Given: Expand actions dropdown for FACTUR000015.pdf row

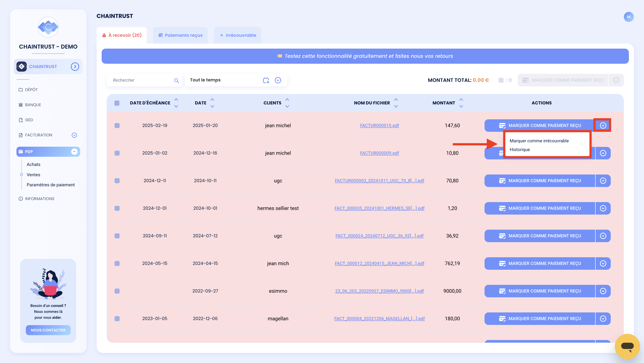Looking at the screenshot, I should point(603,125).
